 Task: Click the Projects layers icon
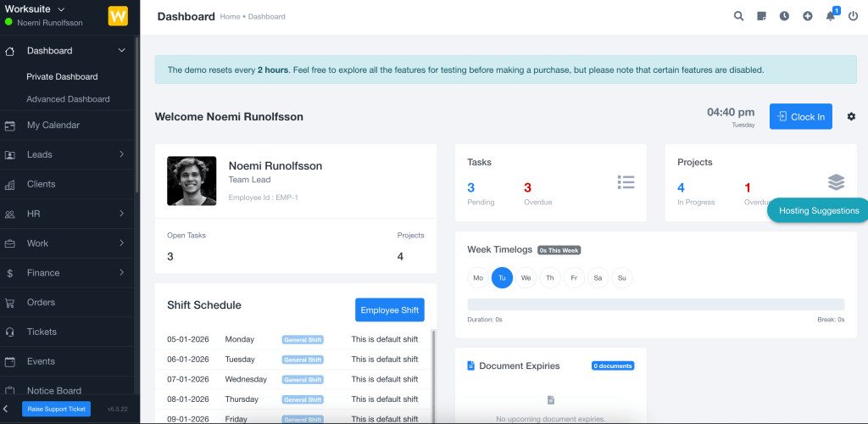pyautogui.click(x=837, y=182)
